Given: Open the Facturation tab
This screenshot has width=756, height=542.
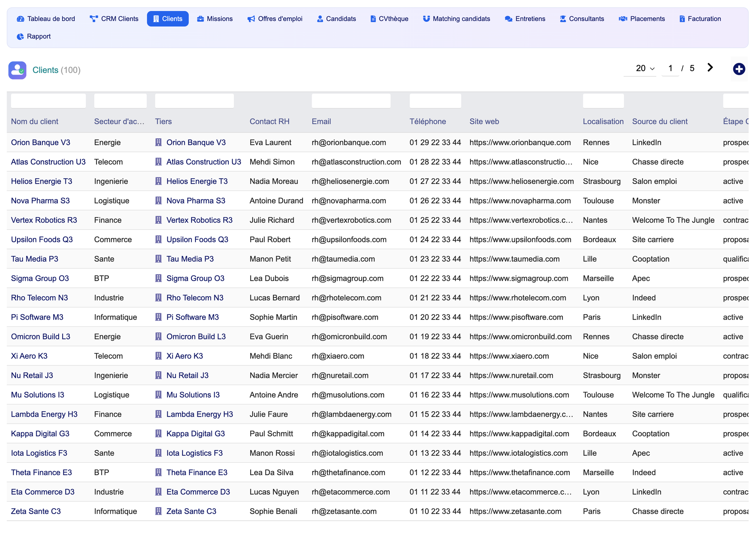Looking at the screenshot, I should (x=700, y=19).
